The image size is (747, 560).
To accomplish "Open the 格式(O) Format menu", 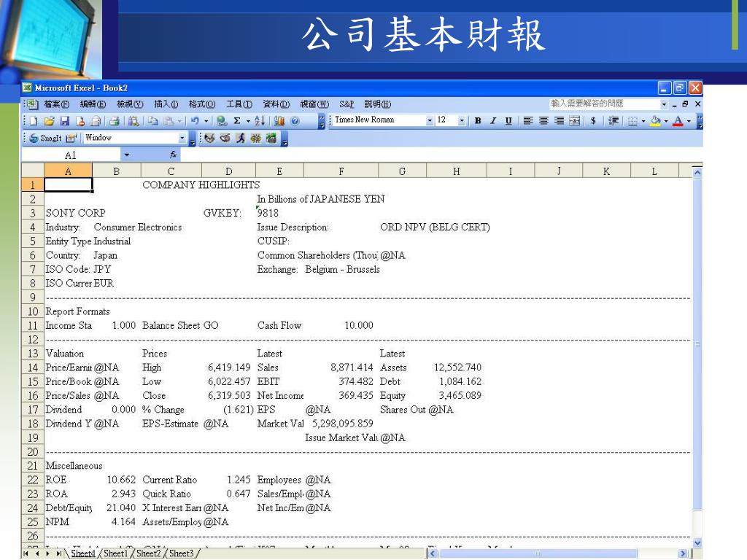I will (x=202, y=104).
